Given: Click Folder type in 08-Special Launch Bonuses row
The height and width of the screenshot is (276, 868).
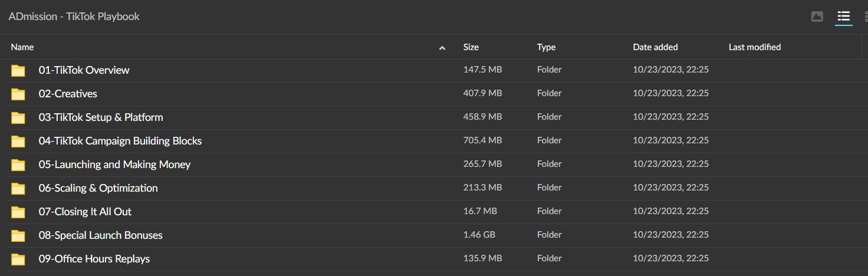Looking at the screenshot, I should coord(550,235).
